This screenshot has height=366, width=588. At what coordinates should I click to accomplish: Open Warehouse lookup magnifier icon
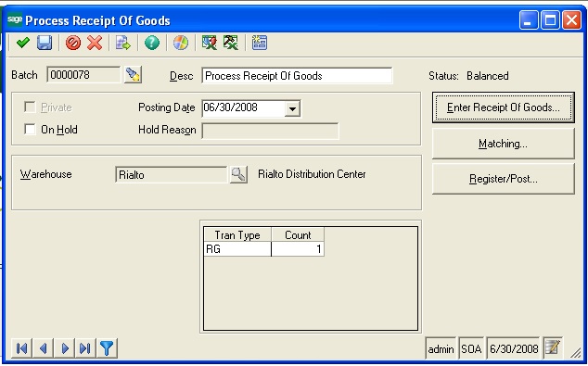[238, 174]
